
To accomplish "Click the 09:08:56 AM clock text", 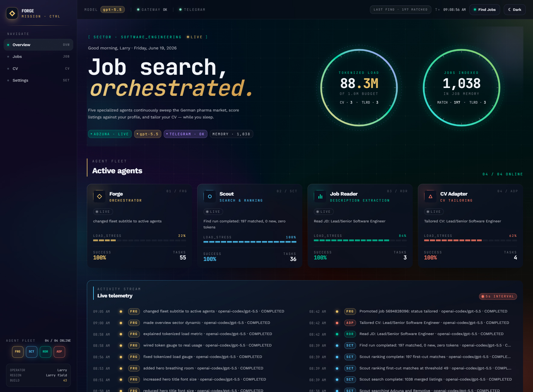I will 455,10.
